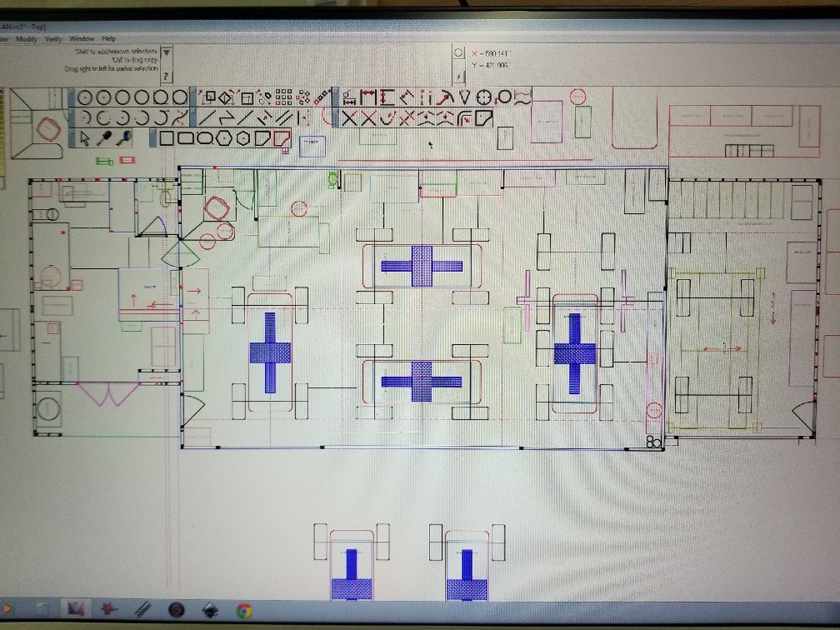Open the Help menu
Screen dimensions: 840x630
pyautogui.click(x=109, y=39)
